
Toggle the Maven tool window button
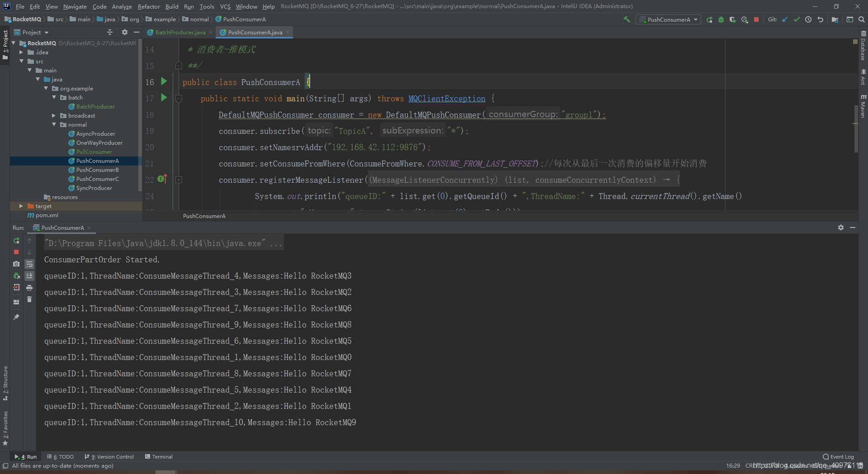pyautogui.click(x=863, y=106)
